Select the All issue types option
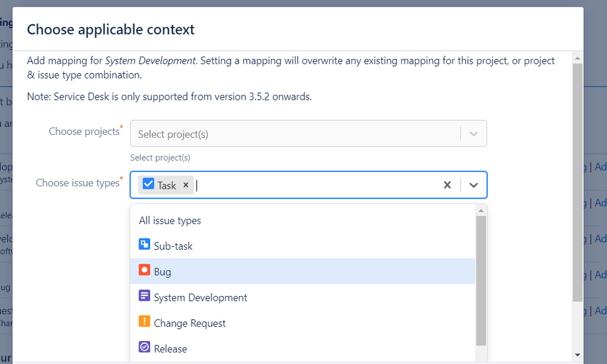 pyautogui.click(x=170, y=221)
